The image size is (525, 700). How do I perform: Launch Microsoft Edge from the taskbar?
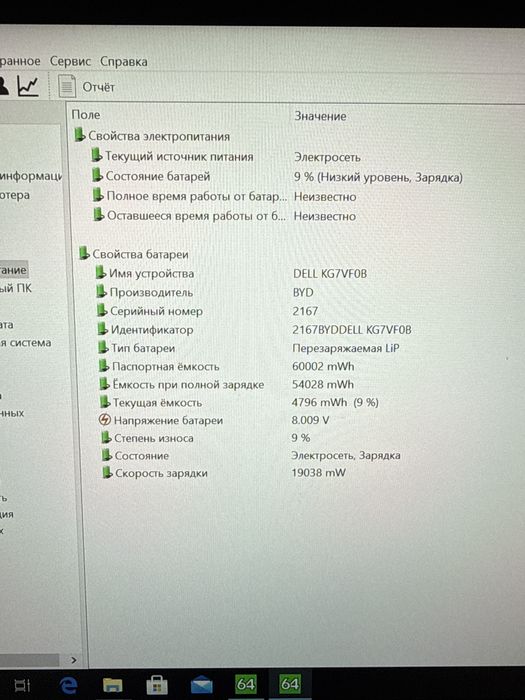[x=68, y=684]
